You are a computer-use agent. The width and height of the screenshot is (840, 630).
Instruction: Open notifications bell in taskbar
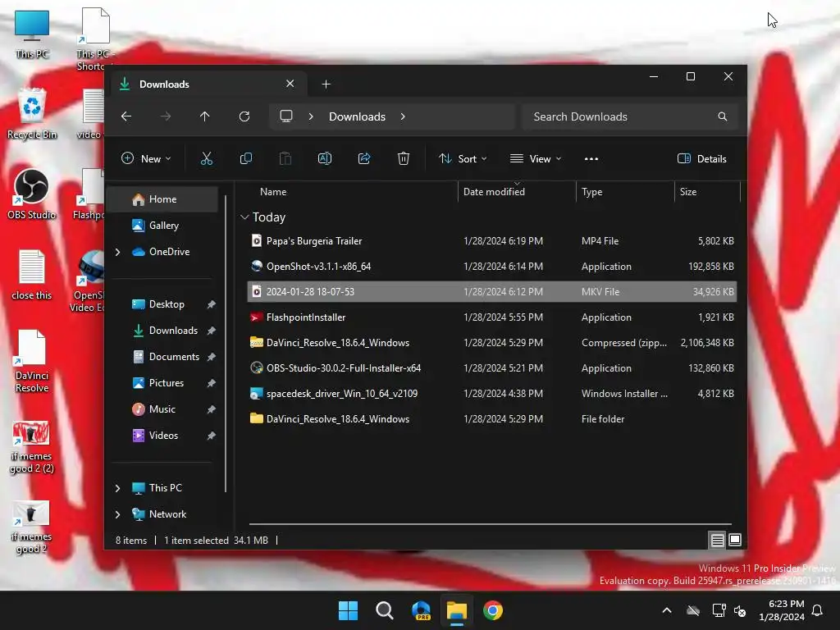click(818, 610)
